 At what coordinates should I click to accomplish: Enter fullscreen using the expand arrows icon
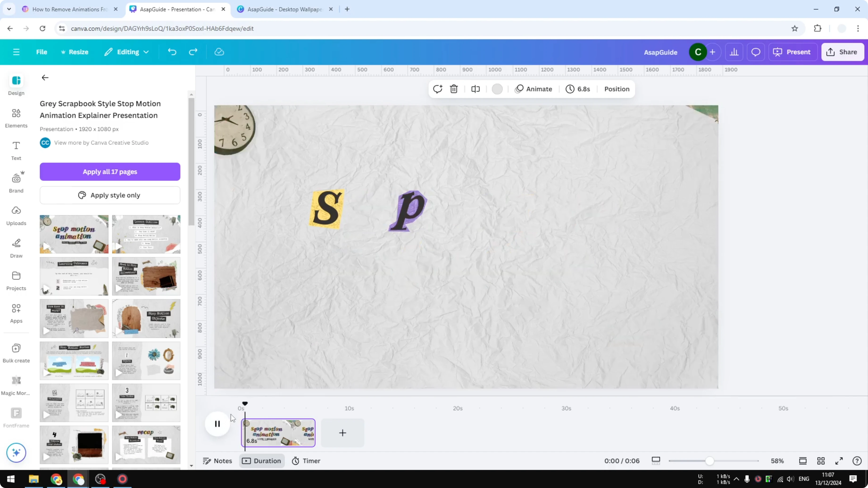click(839, 461)
